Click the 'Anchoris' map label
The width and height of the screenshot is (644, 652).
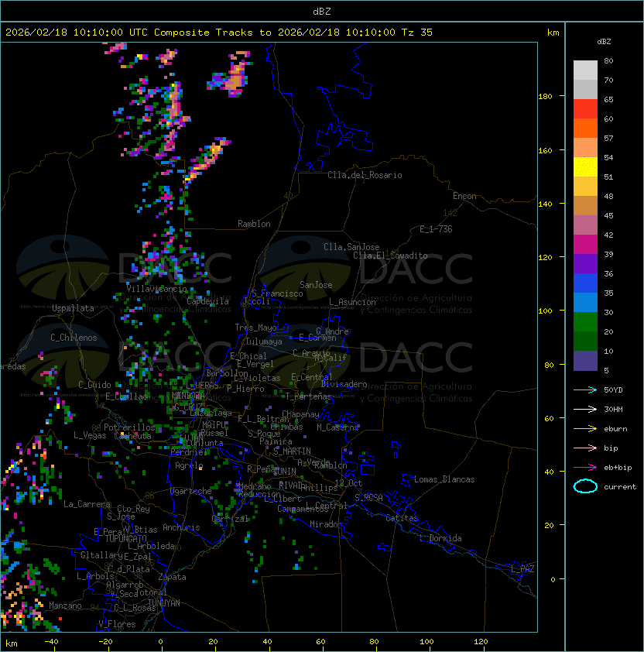[x=181, y=527]
